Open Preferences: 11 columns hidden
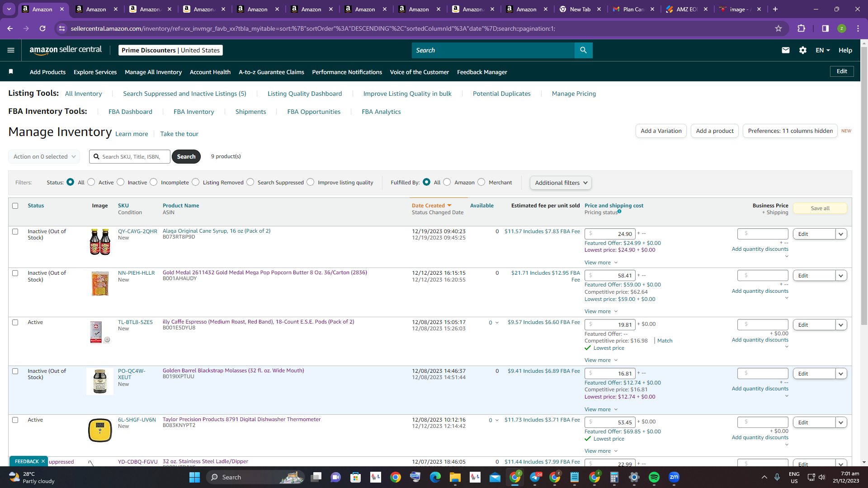 coord(790,131)
